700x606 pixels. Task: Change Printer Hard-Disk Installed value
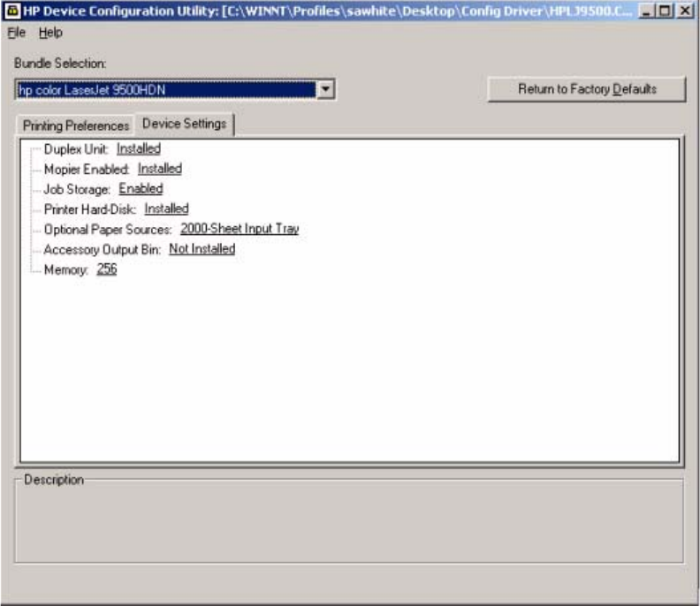(166, 208)
